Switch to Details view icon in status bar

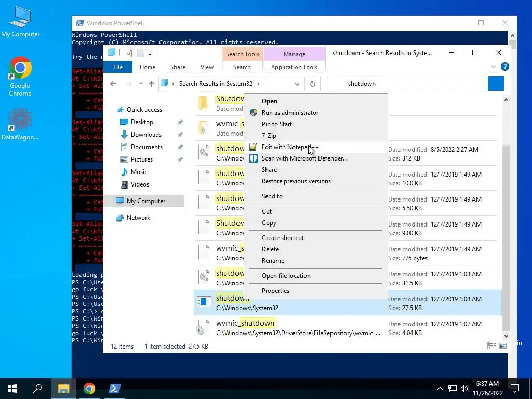pyautogui.click(x=491, y=345)
